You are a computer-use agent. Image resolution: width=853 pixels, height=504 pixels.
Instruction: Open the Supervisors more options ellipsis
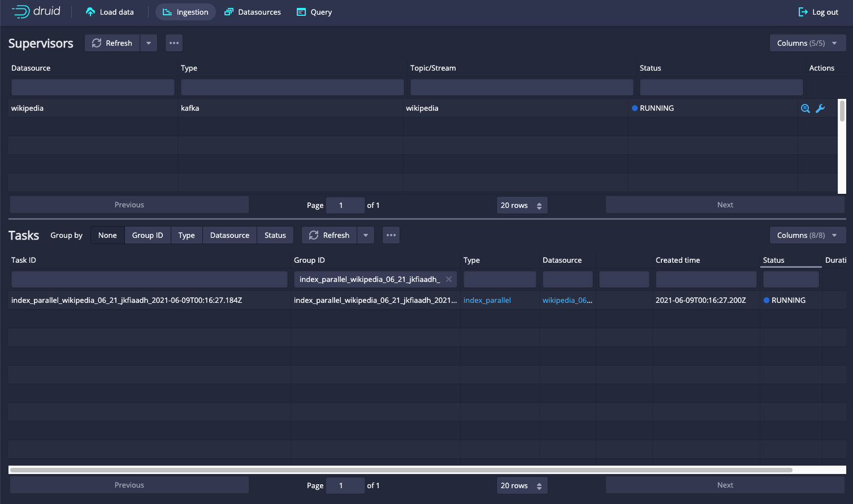pyautogui.click(x=174, y=43)
